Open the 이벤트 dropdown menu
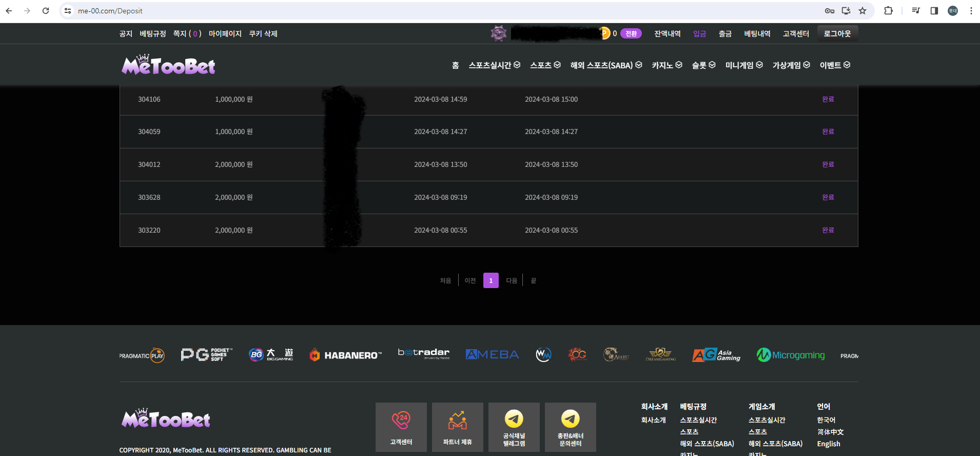 point(835,65)
